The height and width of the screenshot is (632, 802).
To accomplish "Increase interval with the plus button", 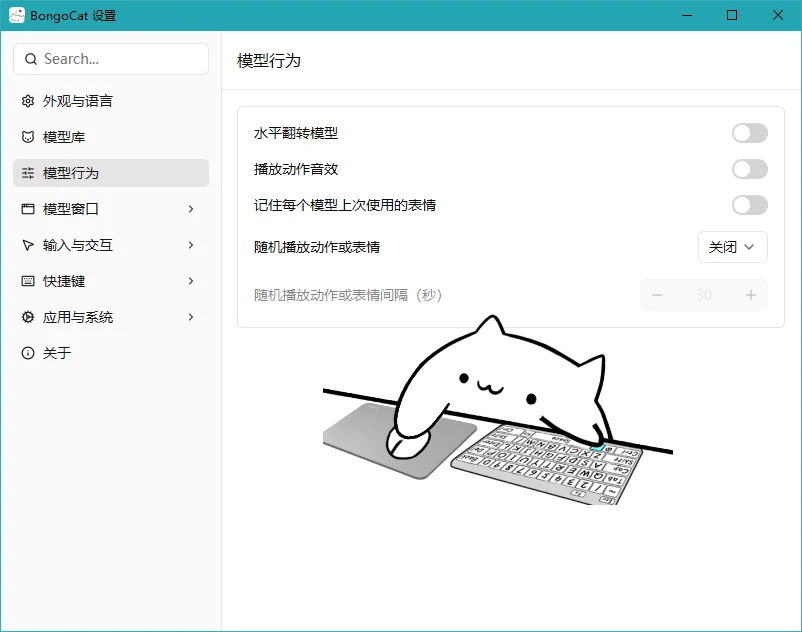I will coord(750,295).
